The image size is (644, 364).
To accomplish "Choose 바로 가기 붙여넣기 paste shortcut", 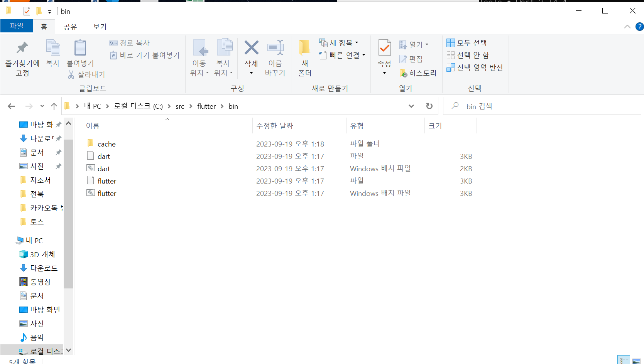I will tap(145, 55).
